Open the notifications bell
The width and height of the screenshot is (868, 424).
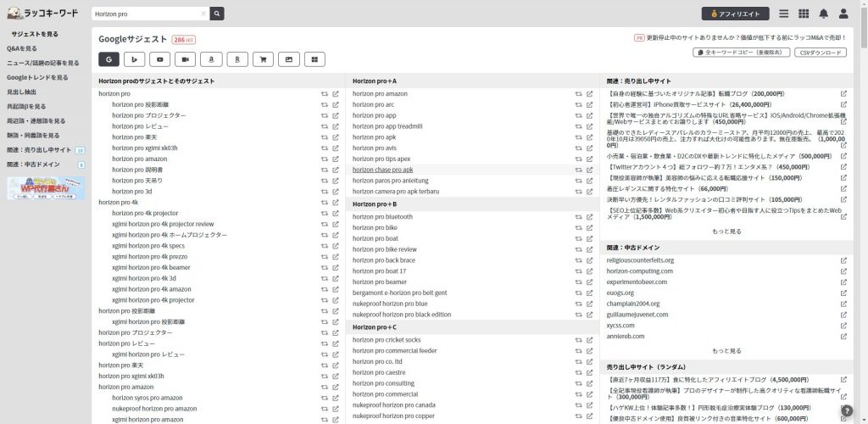click(x=824, y=14)
